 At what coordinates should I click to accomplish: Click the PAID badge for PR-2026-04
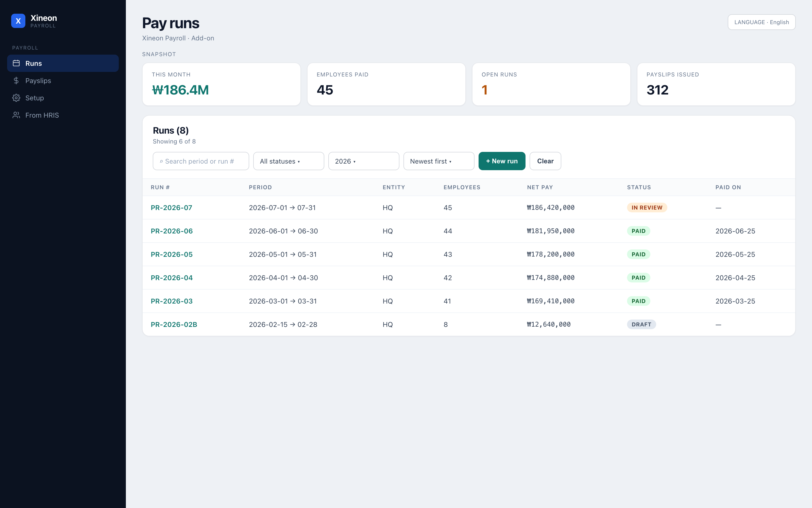pyautogui.click(x=638, y=278)
